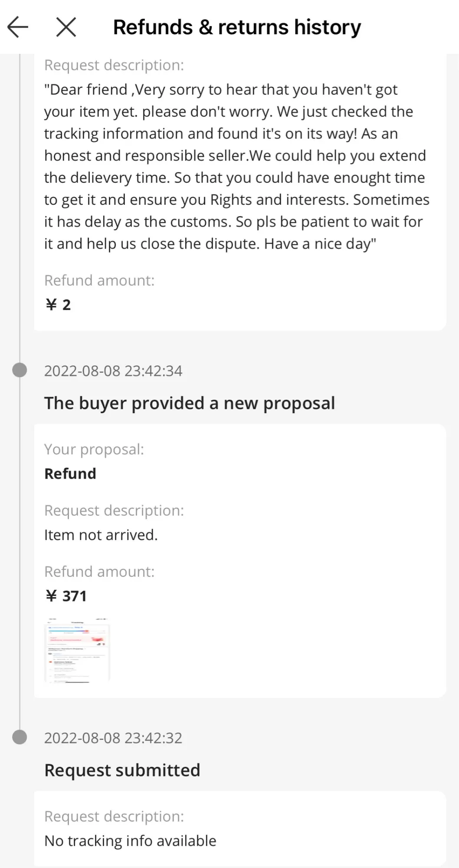Image resolution: width=459 pixels, height=868 pixels.
Task: Tap 'No tracking info available' text
Action: click(130, 841)
